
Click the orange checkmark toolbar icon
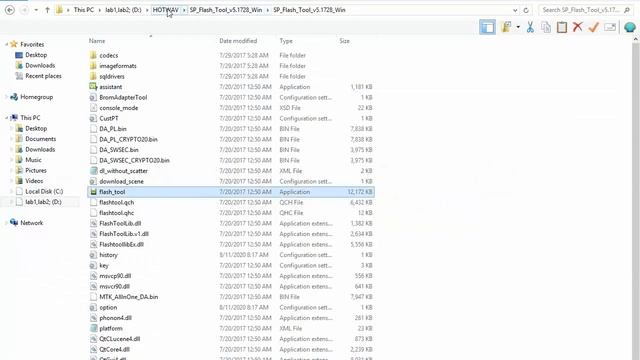point(593,27)
